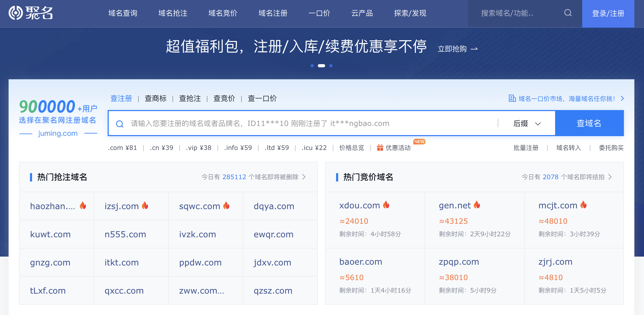Click the magnifier icon in top search bar
This screenshot has height=315, width=644.
[568, 13]
